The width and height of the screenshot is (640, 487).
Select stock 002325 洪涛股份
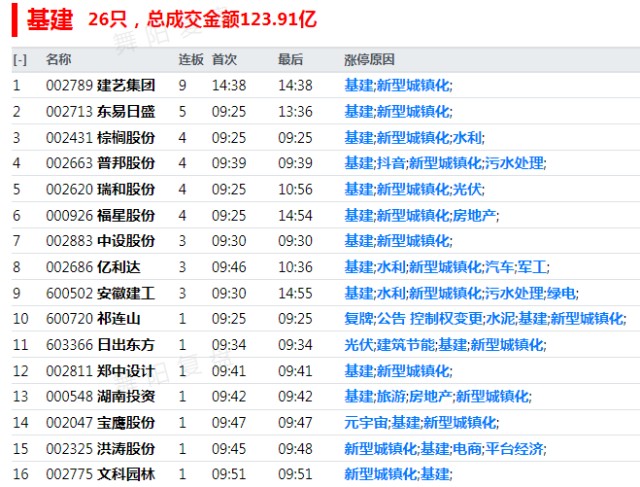(100, 449)
